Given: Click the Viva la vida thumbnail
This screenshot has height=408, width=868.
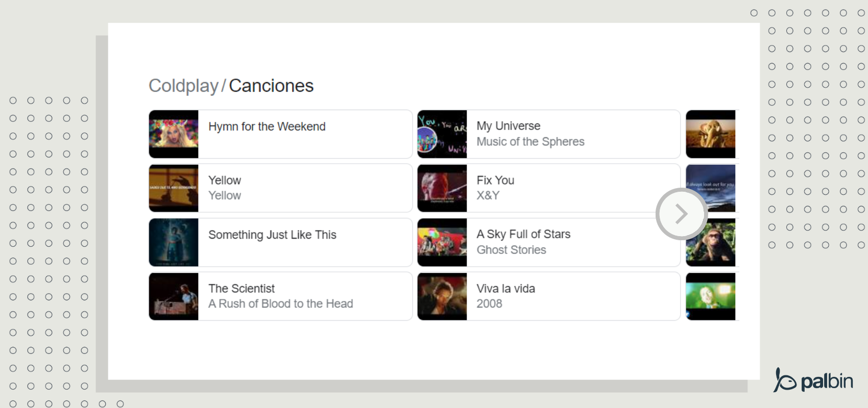Looking at the screenshot, I should [442, 296].
